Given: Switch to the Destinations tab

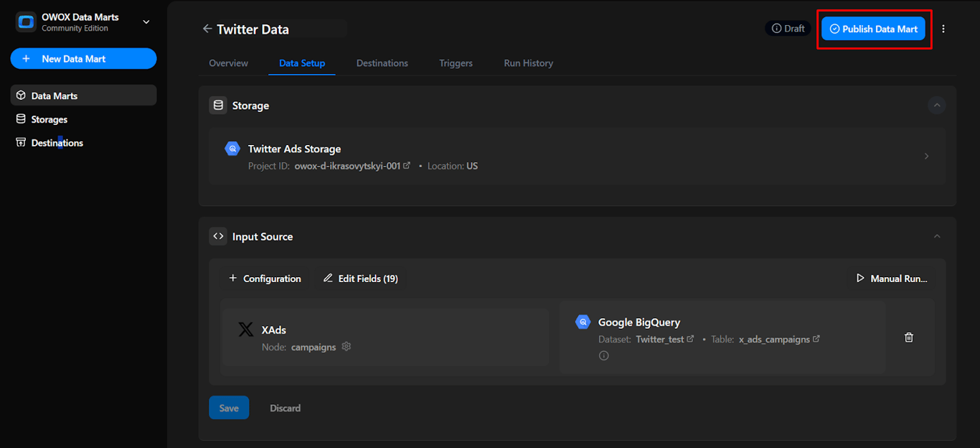Looking at the screenshot, I should 382,63.
